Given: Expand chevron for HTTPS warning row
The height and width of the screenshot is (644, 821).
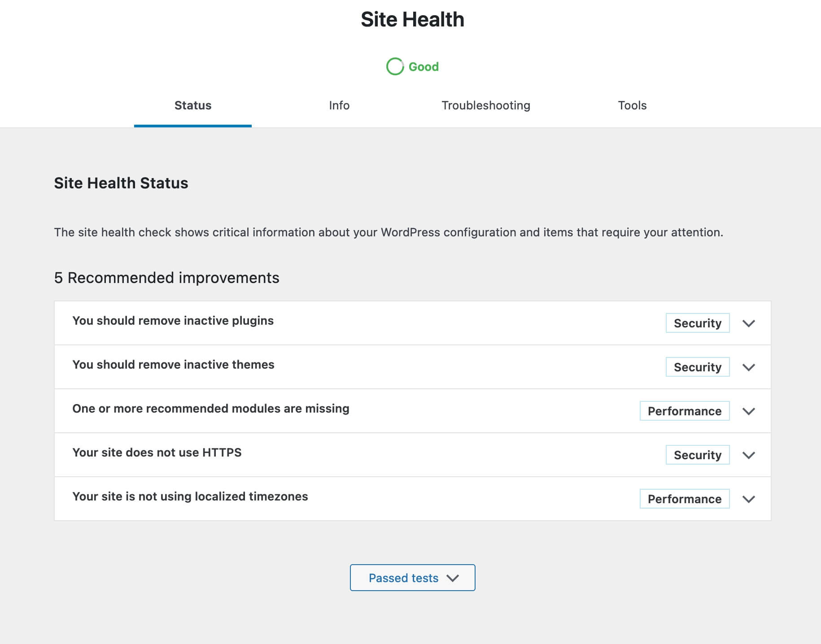Looking at the screenshot, I should (748, 455).
